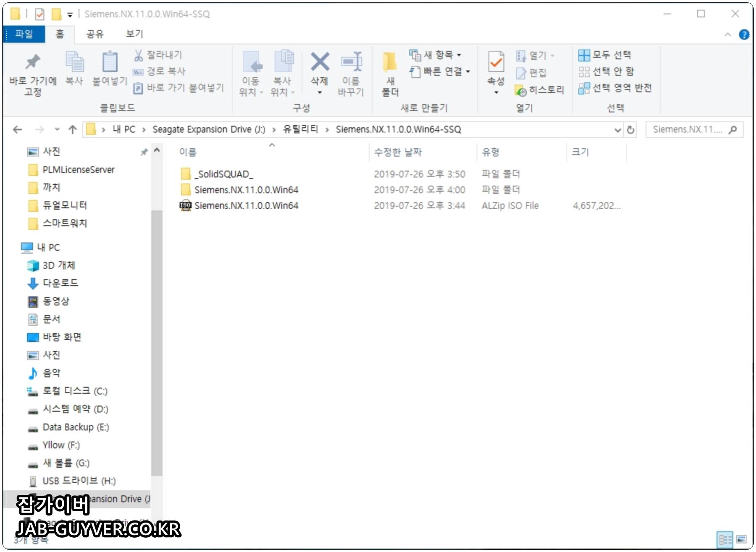Click the Back navigation arrow
Image resolution: width=756 pixels, height=552 pixels.
17,130
